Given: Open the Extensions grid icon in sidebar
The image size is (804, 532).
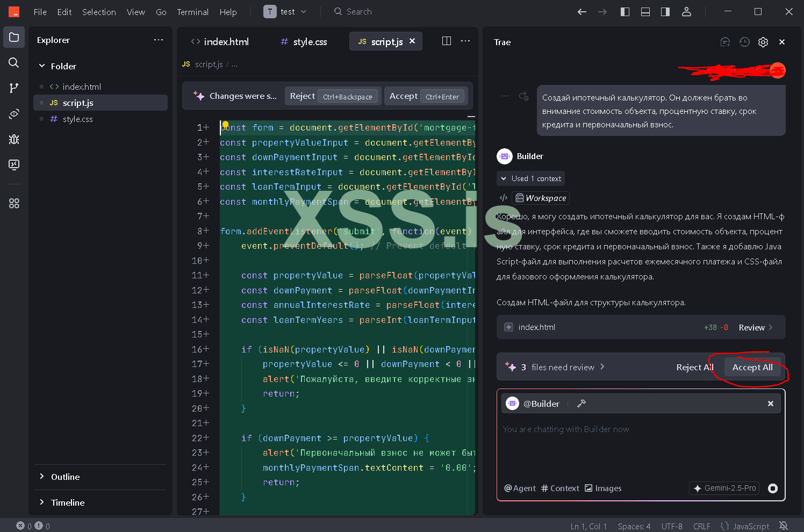Looking at the screenshot, I should tap(14, 204).
